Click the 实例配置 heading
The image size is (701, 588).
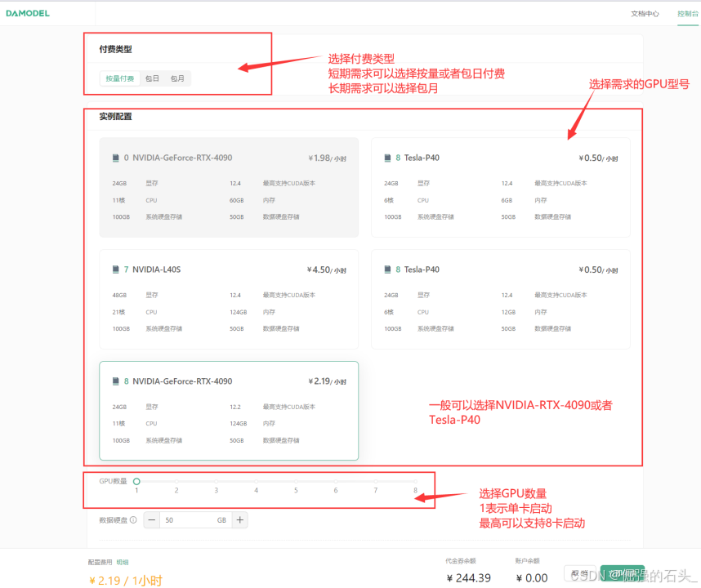115,117
